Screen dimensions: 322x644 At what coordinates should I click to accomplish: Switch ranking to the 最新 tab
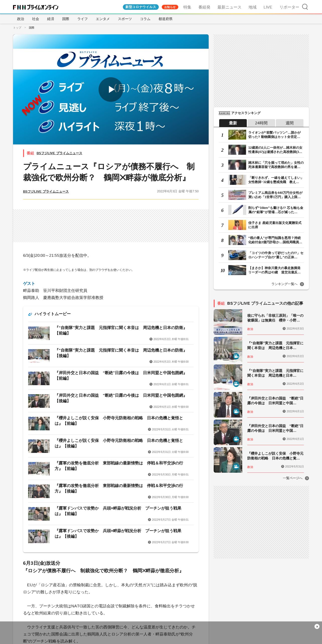click(x=233, y=123)
